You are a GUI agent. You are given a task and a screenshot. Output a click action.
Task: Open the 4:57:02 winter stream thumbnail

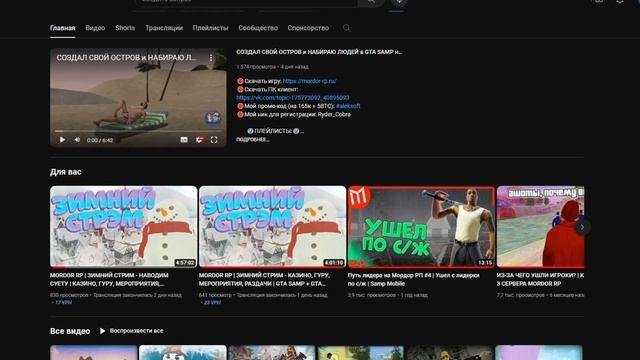tap(123, 227)
